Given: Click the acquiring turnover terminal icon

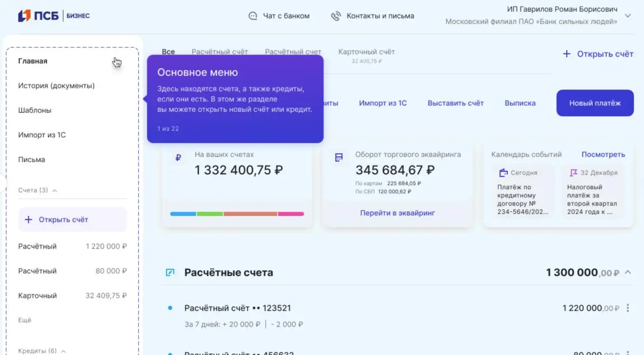Looking at the screenshot, I should click(339, 157).
